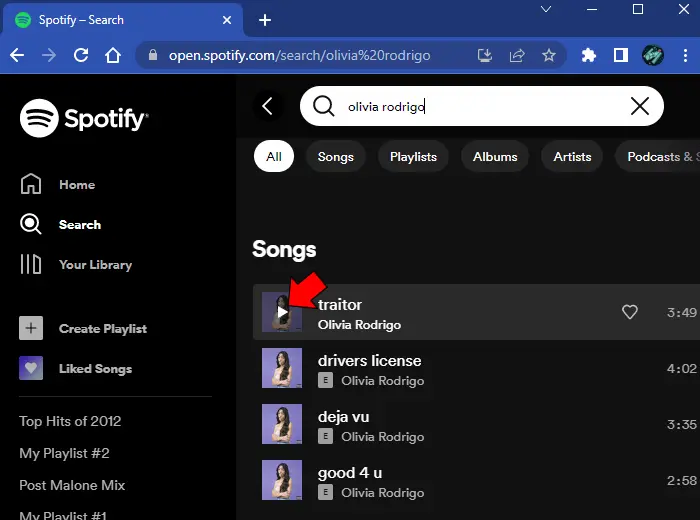The width and height of the screenshot is (700, 520).
Task: Clear the search field with X icon
Action: pos(640,106)
